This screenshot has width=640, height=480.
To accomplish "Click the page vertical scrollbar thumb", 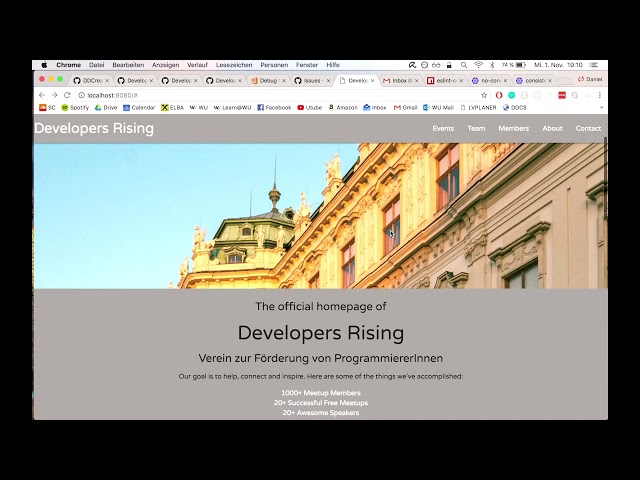I will tap(605, 178).
